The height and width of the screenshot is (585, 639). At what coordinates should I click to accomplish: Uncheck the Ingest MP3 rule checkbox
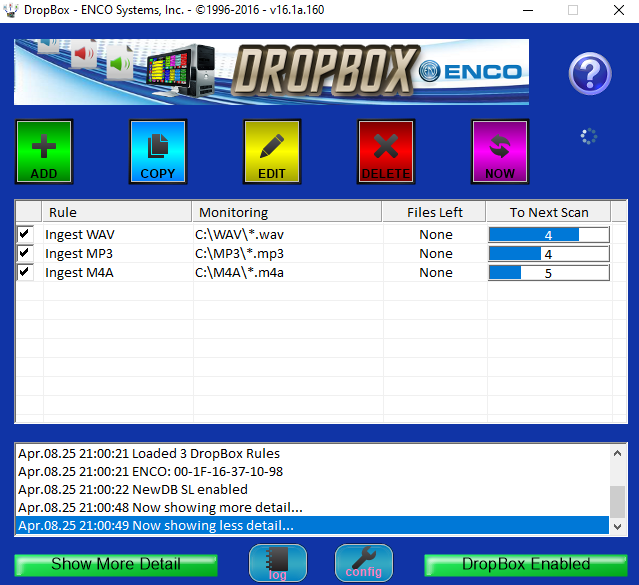[x=24, y=253]
